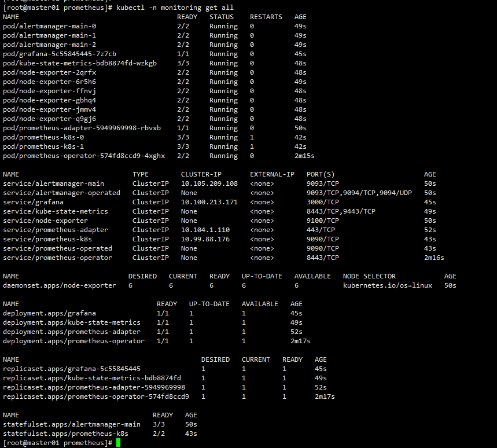This screenshot has width=497, height=448.
Task: Click deployment.apps/grafana entry
Action: 49,313
